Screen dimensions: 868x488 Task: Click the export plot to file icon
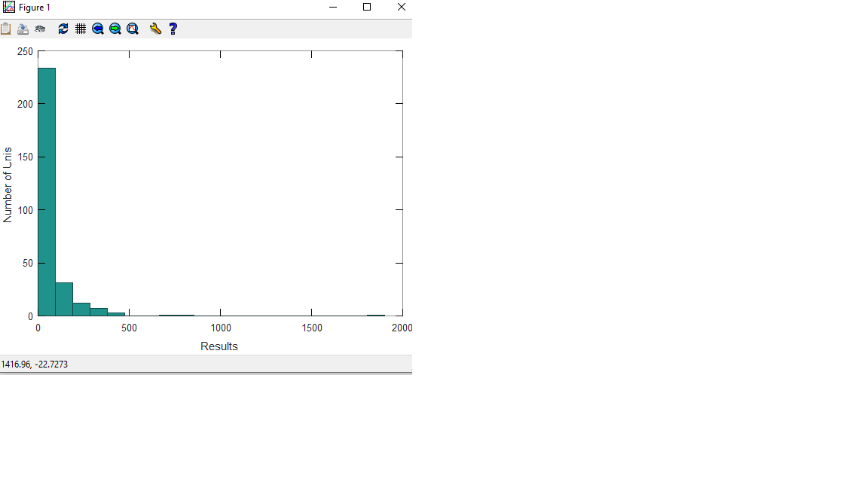tap(23, 29)
